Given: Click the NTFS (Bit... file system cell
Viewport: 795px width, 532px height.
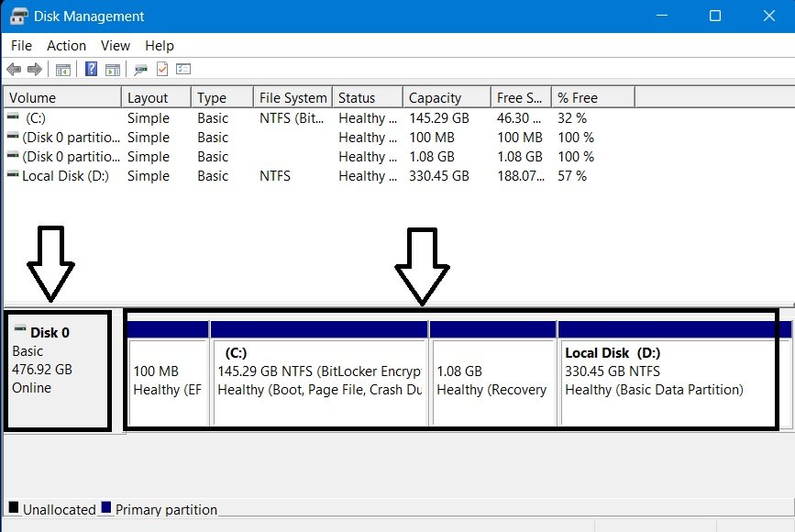Looking at the screenshot, I should [292, 118].
